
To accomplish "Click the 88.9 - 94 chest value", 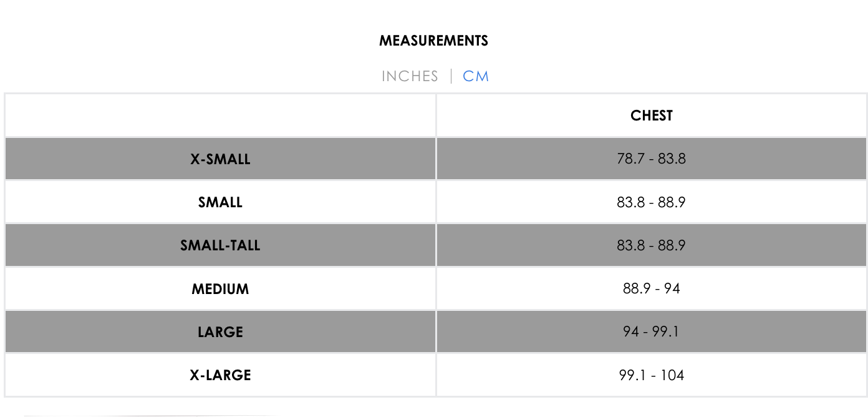I will pos(652,288).
